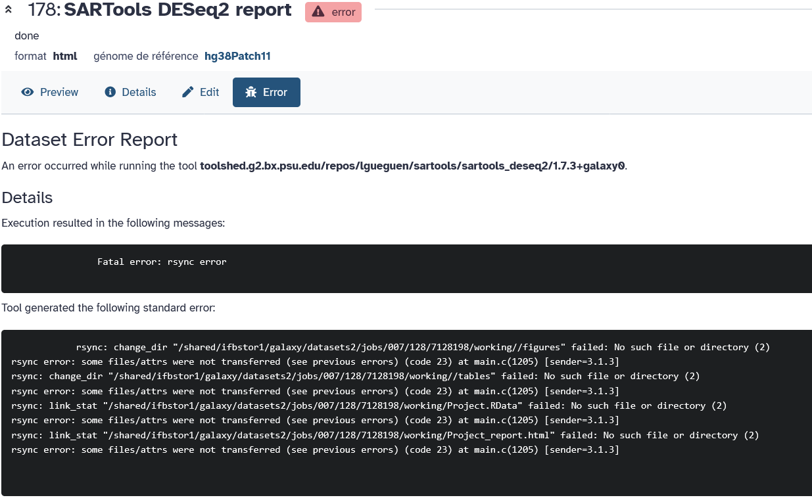Go to the Edit tab
This screenshot has width=812, height=504.
201,92
